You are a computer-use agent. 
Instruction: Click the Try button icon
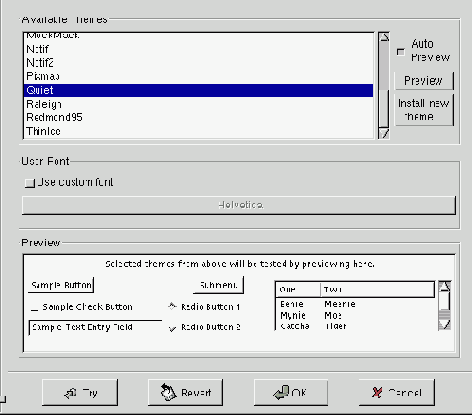pyautogui.click(x=70, y=393)
